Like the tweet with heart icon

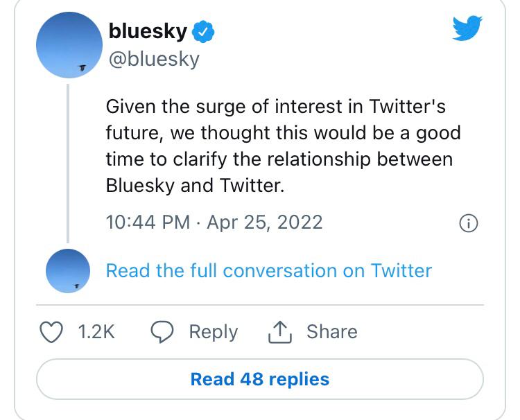[x=51, y=332]
